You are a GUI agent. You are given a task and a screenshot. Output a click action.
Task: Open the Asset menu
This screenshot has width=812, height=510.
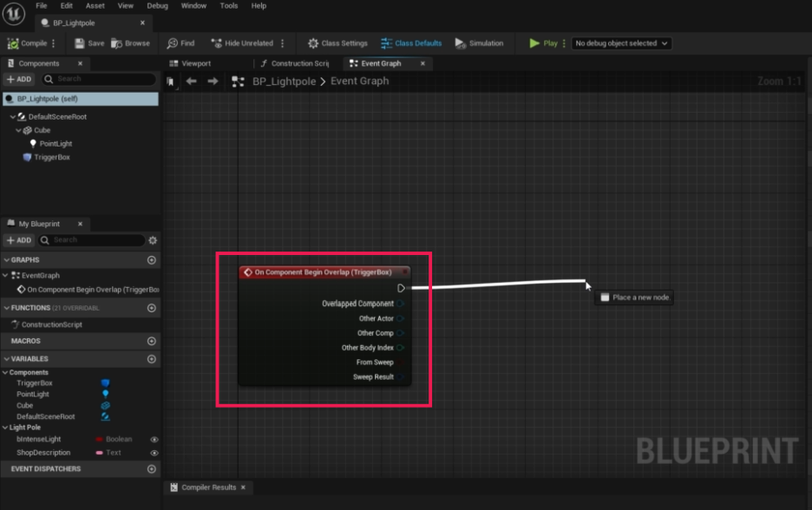coord(95,6)
